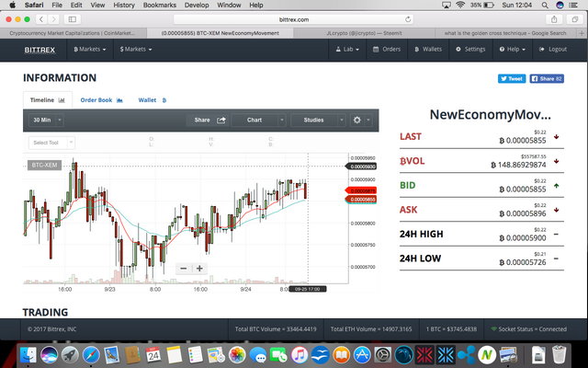Click the LAST price value 0.00005855

523,141
